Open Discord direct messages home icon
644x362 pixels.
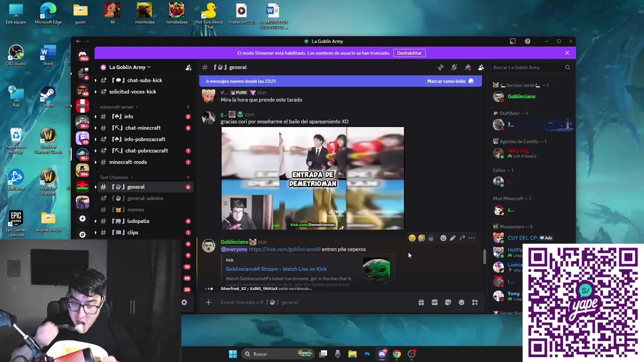(83, 54)
